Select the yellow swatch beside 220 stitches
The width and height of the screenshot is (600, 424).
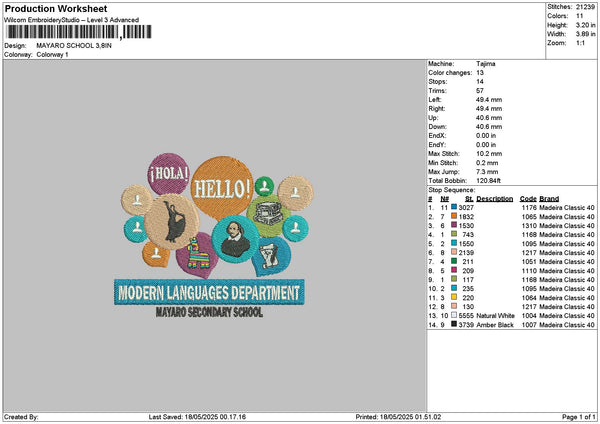pos(454,297)
